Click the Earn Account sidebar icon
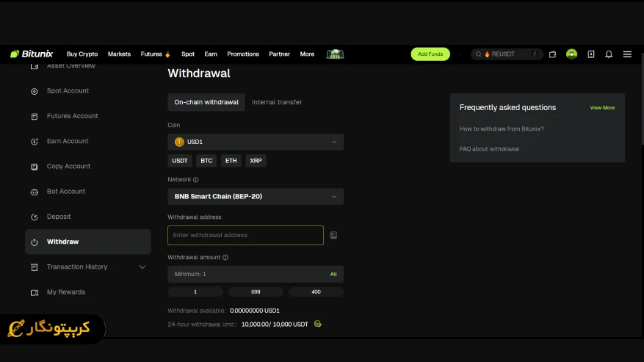 35,141
